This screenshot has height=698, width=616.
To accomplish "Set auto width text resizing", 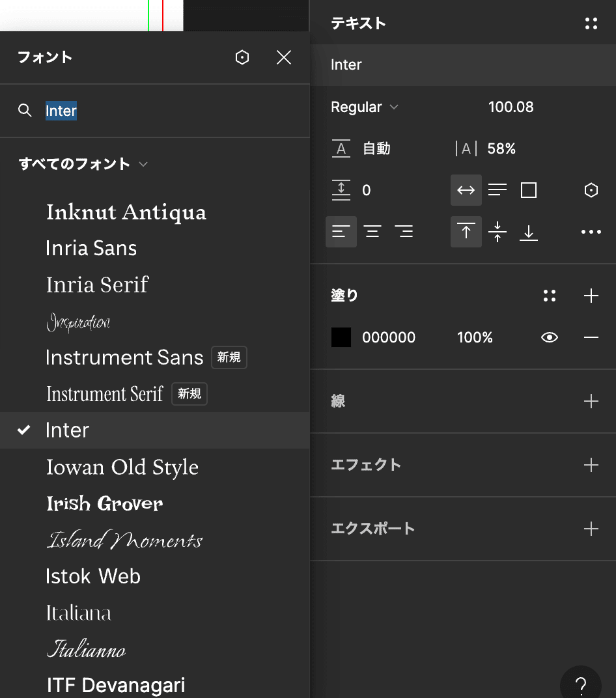I will 466,190.
